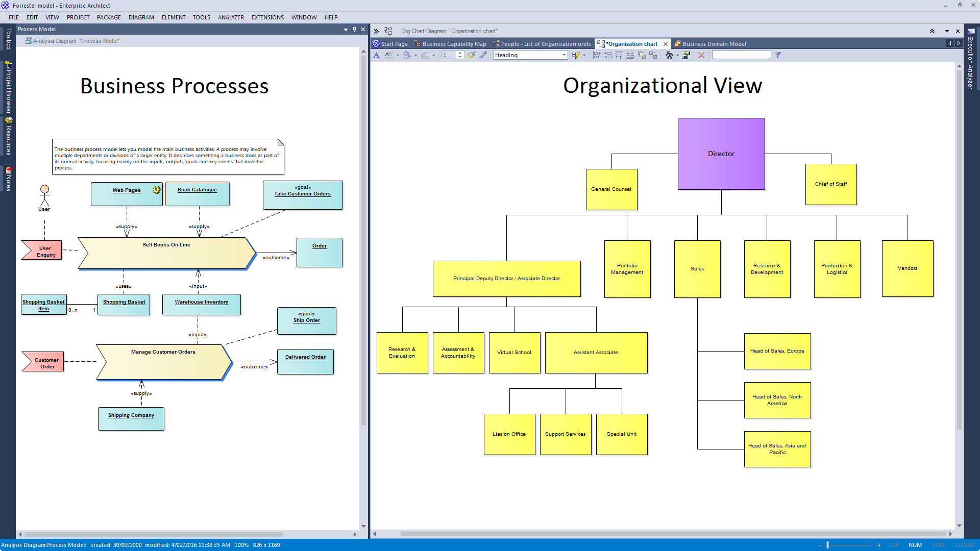
Task: Open the DIAGRAM menu
Action: [141, 17]
